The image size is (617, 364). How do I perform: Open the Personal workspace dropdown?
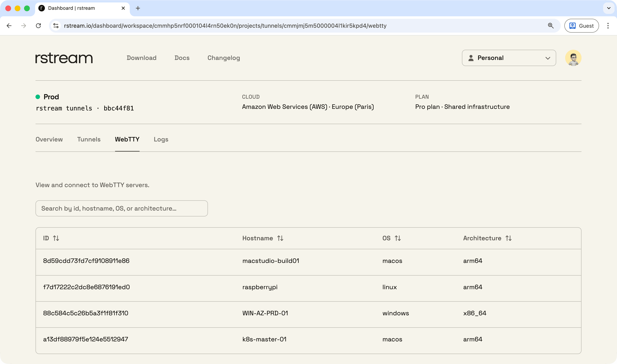[509, 58]
